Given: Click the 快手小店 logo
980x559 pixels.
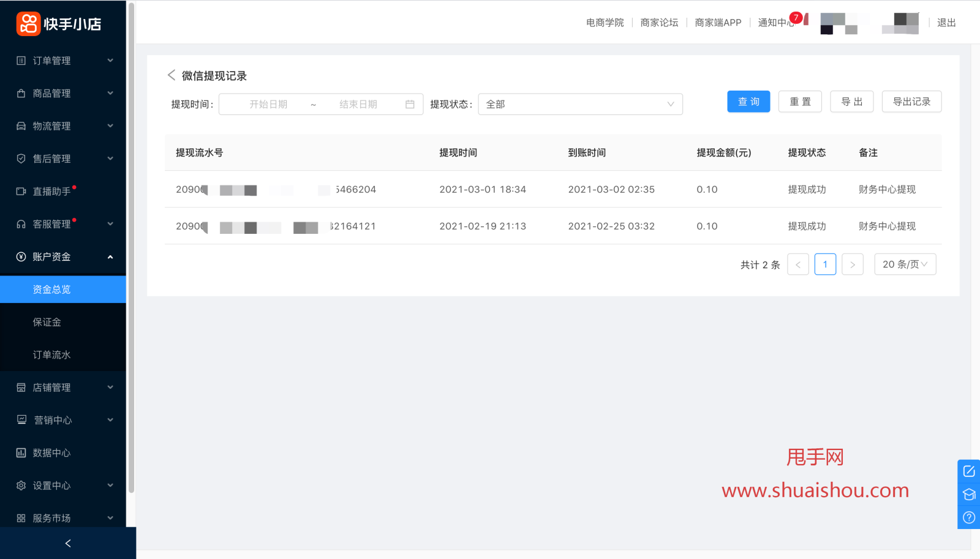Looking at the screenshot, I should 59,24.
